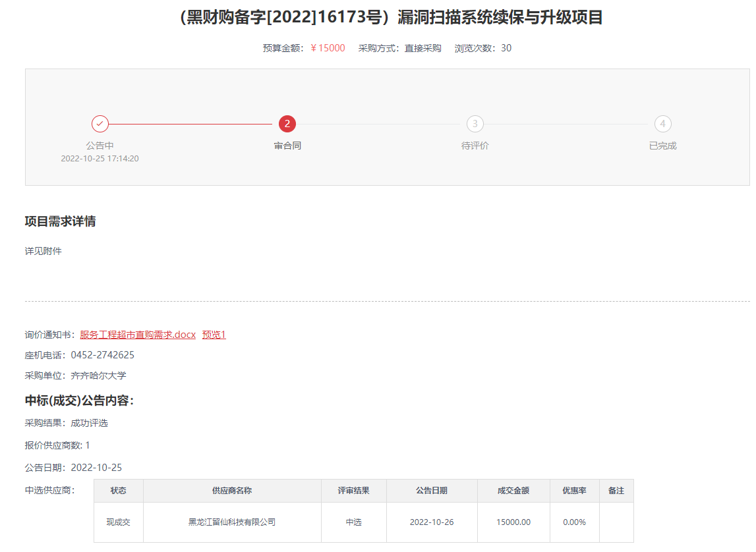Click the 状态 table header
This screenshot has height=552, width=756.
(x=118, y=490)
